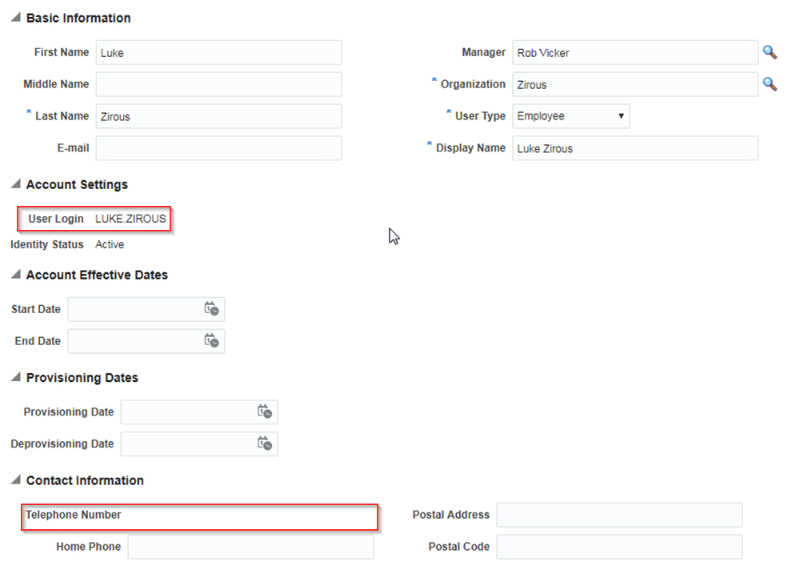Open the Organization search lookup icon
The image size is (801, 575).
770,84
